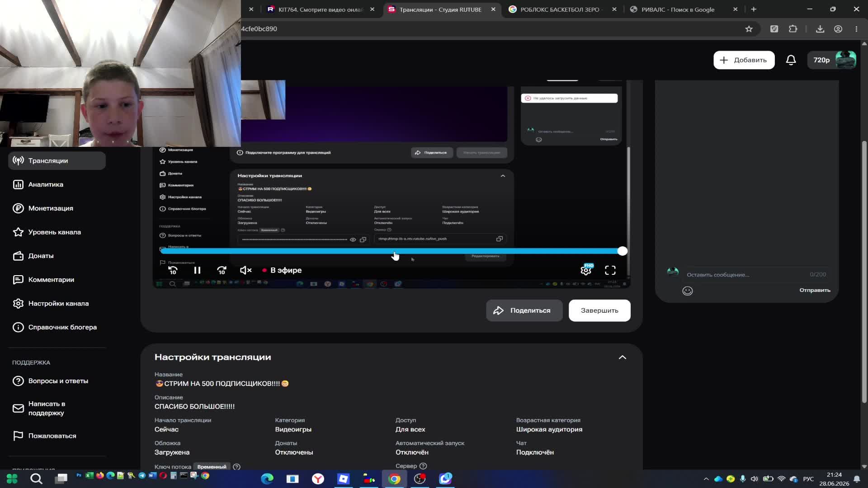
Task: Open Task View on taskbar
Action: 61,479
